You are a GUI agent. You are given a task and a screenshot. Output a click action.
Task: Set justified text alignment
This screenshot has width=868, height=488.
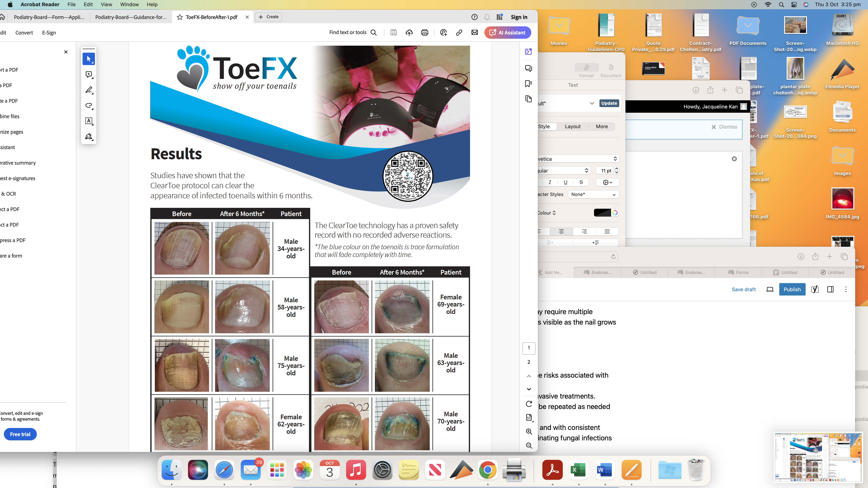pyautogui.click(x=607, y=231)
